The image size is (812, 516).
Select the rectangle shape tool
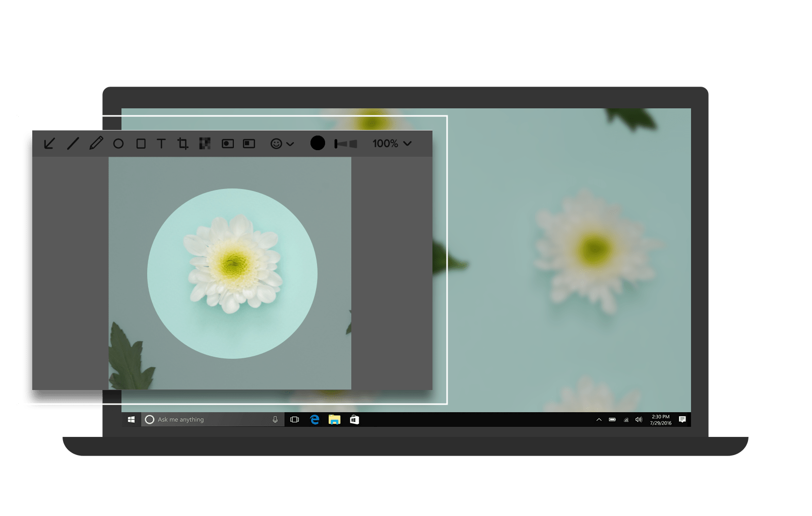click(x=141, y=144)
